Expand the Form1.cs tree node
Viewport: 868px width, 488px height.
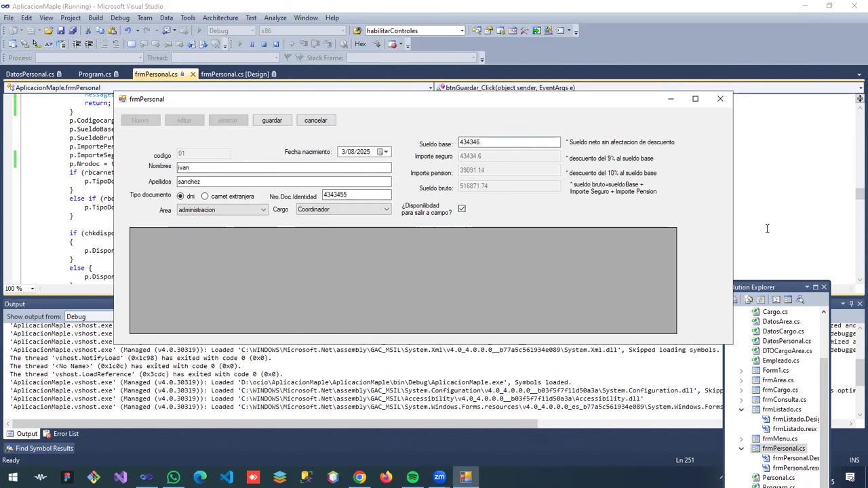pyautogui.click(x=741, y=371)
